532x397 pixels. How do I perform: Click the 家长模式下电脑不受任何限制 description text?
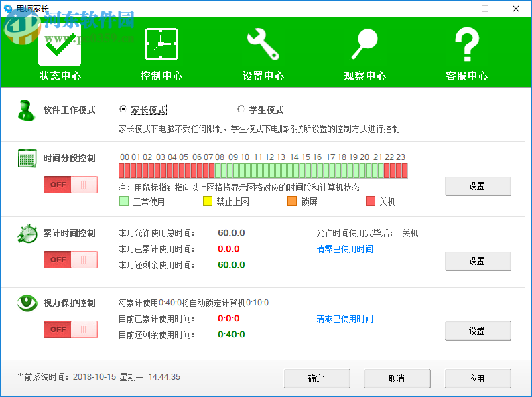point(259,129)
